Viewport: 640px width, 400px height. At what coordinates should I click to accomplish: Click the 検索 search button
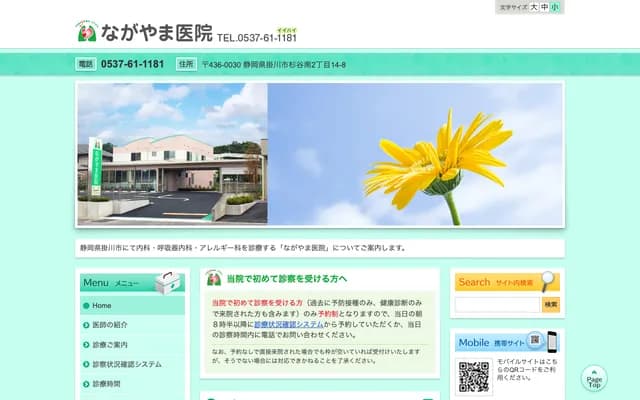pyautogui.click(x=551, y=305)
